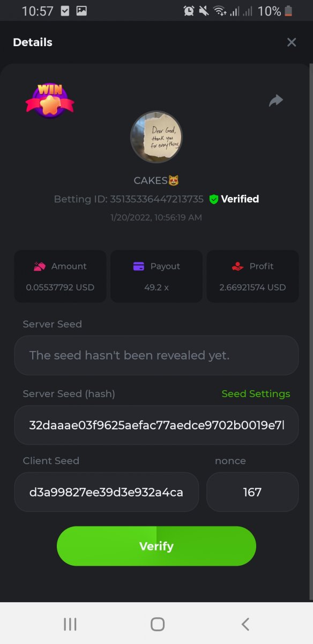Close the Details panel with X
Screen dimensions: 313x644
click(x=292, y=42)
